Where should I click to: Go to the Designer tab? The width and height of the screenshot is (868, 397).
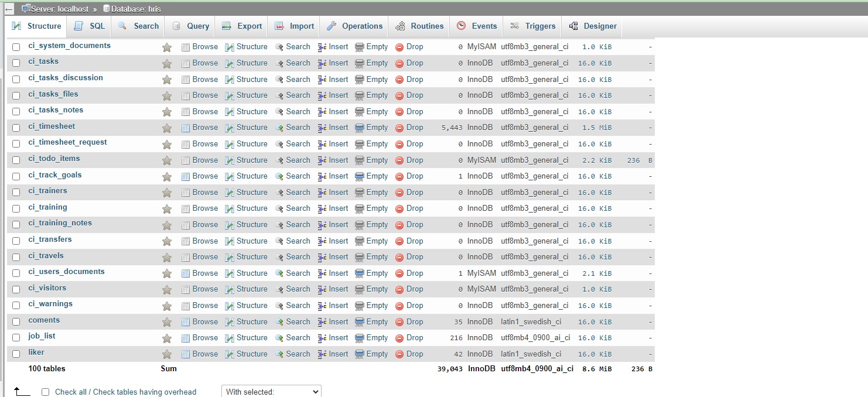click(x=593, y=26)
